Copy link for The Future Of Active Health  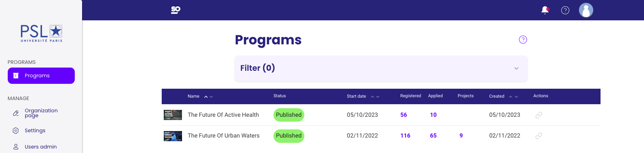pyautogui.click(x=539, y=115)
